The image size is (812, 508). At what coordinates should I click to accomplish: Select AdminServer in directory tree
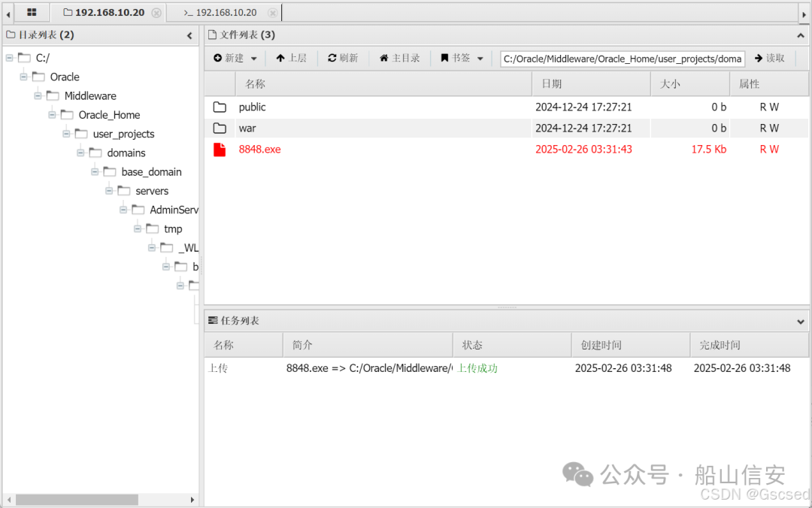click(x=174, y=210)
